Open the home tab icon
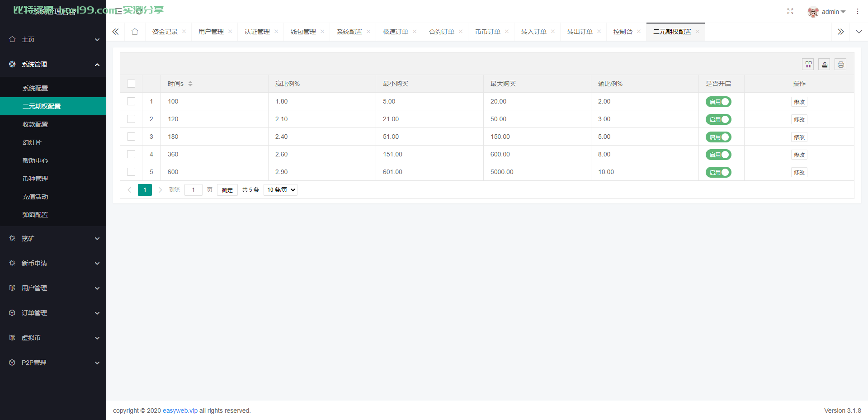Image resolution: width=868 pixels, height=420 pixels. (135, 32)
